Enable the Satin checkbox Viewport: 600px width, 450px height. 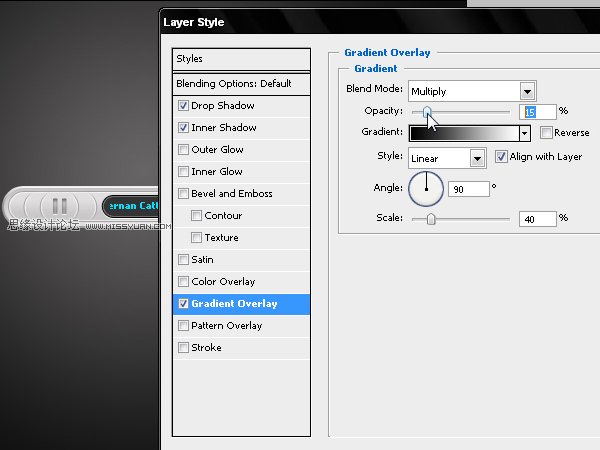tap(183, 259)
